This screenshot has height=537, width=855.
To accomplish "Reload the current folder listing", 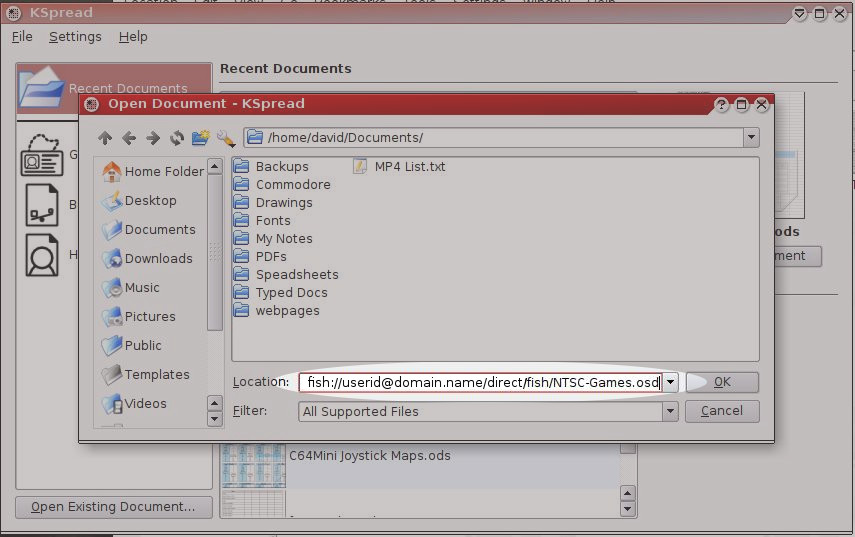I will click(177, 138).
